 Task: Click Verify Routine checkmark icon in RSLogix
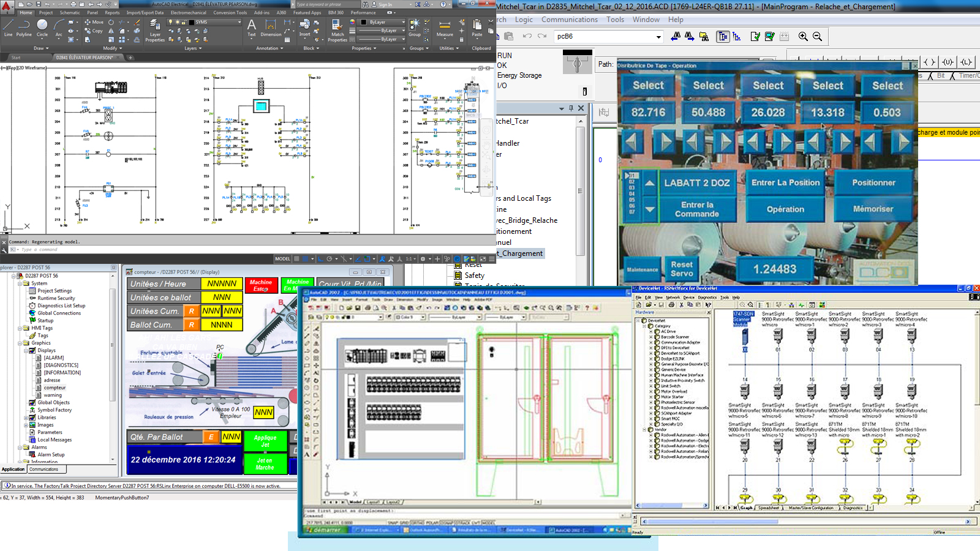point(755,37)
